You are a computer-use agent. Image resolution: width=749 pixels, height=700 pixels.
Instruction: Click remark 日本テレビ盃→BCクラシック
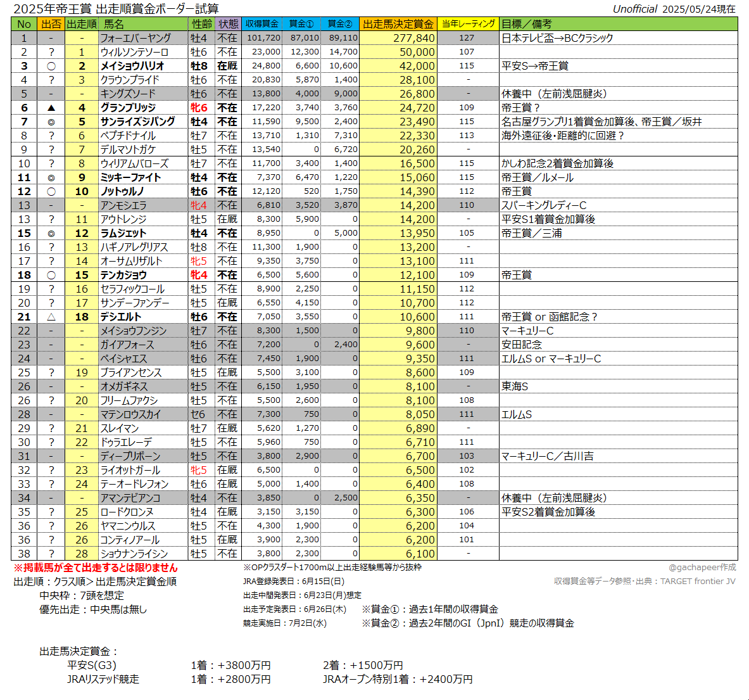coord(557,38)
